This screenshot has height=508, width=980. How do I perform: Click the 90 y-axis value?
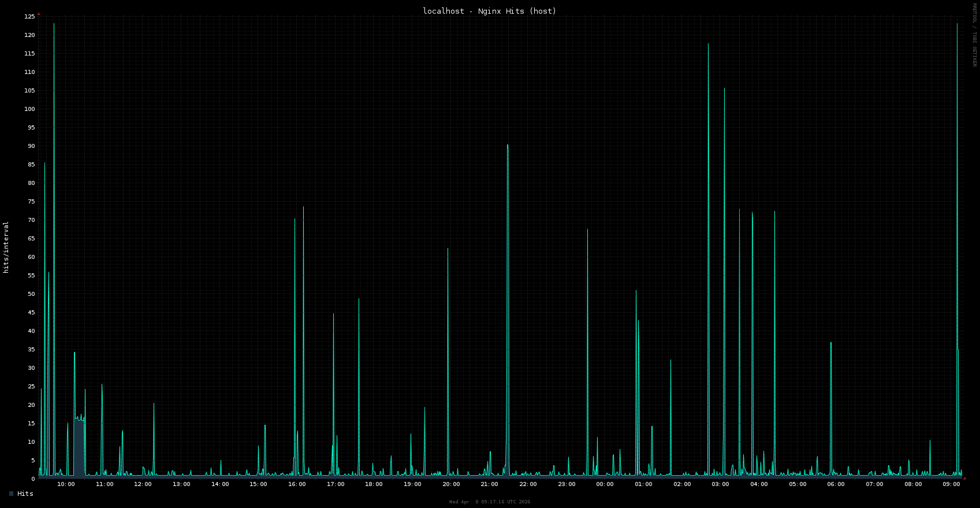[x=31, y=146]
